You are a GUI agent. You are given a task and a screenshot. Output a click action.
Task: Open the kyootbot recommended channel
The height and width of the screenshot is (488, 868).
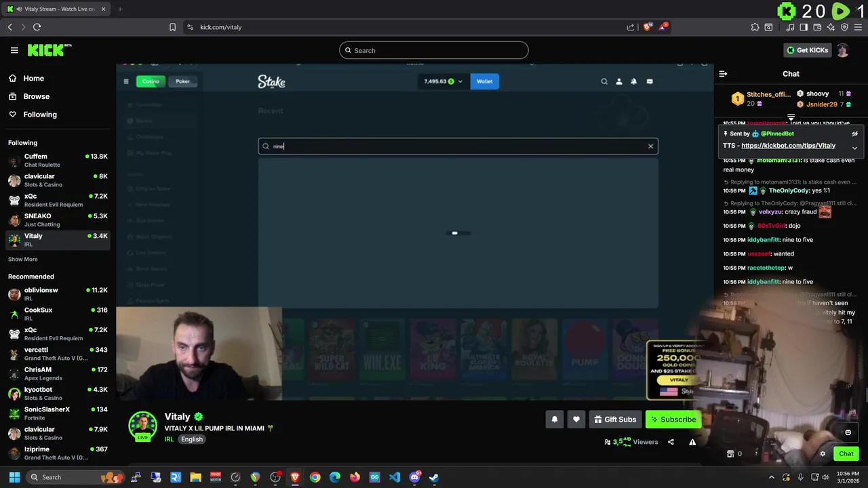(58, 394)
